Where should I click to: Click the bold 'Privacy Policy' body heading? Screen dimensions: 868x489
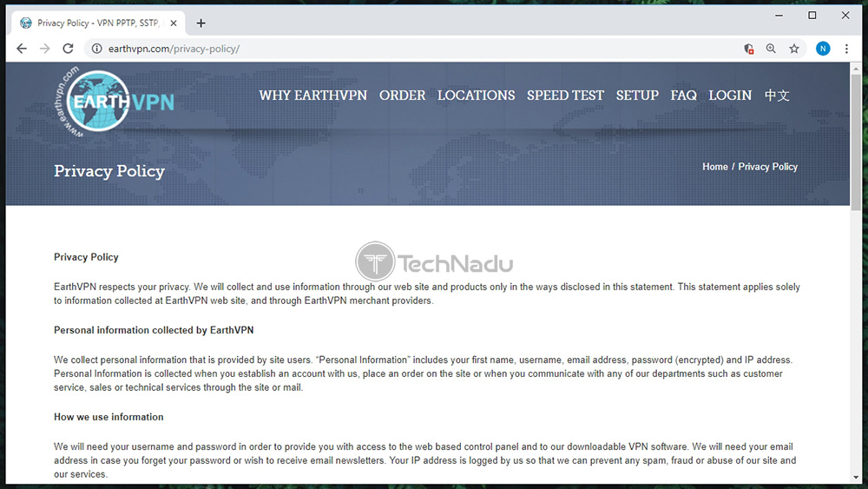pyautogui.click(x=86, y=257)
